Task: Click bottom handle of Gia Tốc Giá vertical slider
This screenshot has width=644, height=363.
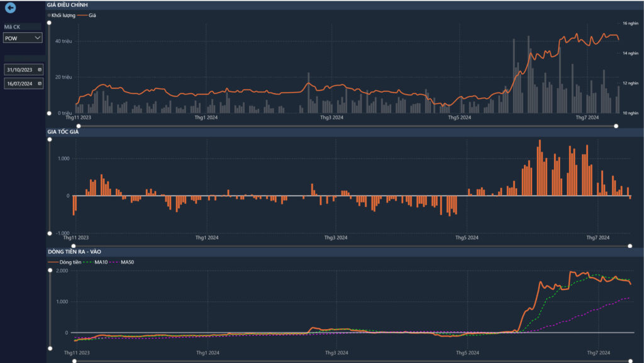Action: tap(50, 233)
